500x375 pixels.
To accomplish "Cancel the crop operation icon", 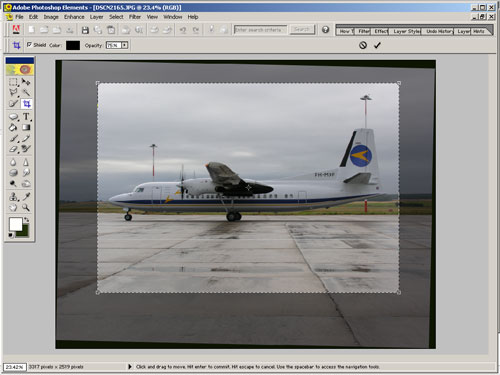I will click(363, 45).
